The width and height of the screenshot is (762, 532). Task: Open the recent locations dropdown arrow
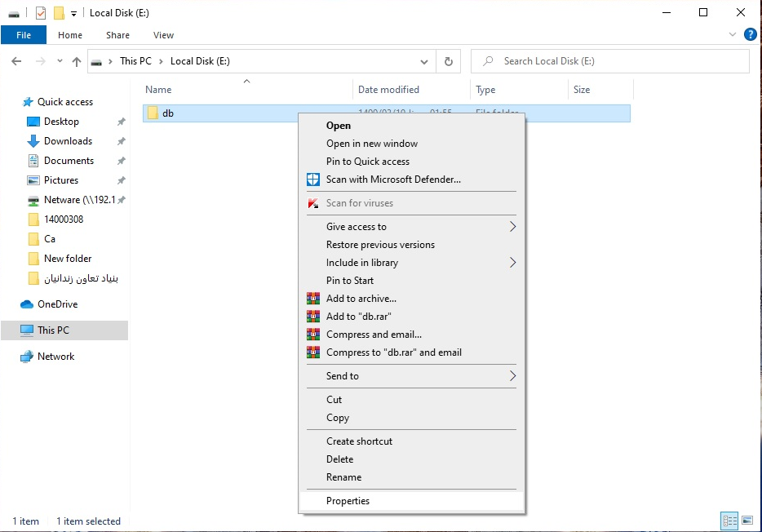(60, 61)
